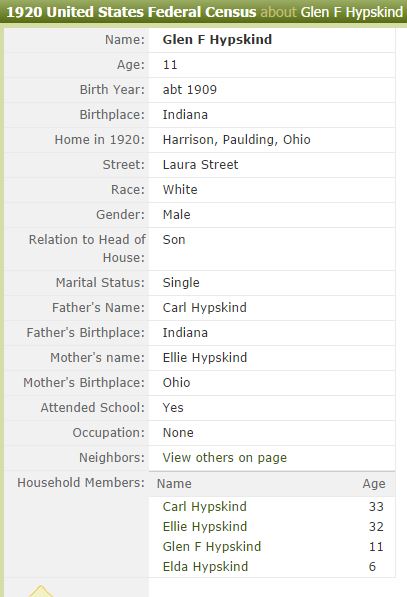Select the Father's Birthplace value Indiana
This screenshot has width=407, height=597.
tap(185, 333)
